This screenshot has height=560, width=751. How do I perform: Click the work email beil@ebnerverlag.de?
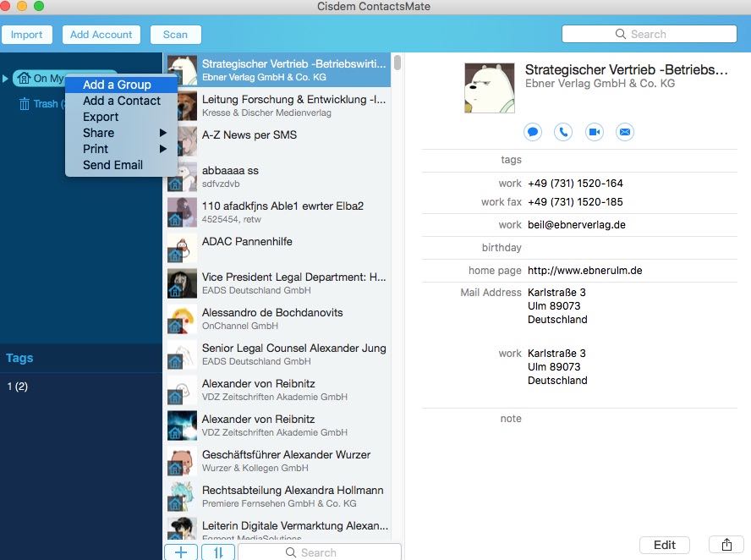coord(577,225)
